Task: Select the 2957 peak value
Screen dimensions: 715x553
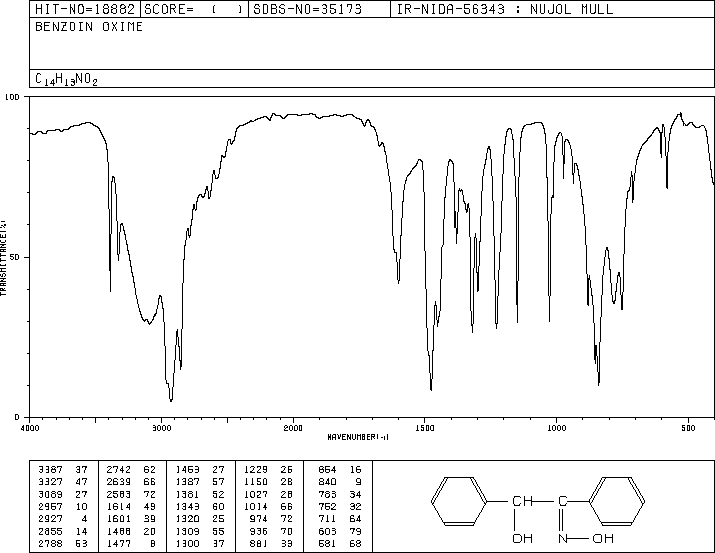Action: (50, 506)
